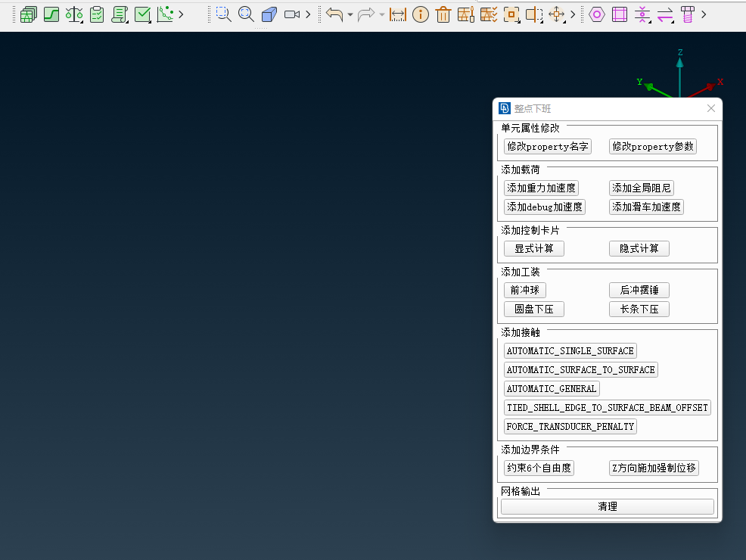The image size is (746, 560).
Task: Click the 前冲球 button
Action: coord(525,290)
